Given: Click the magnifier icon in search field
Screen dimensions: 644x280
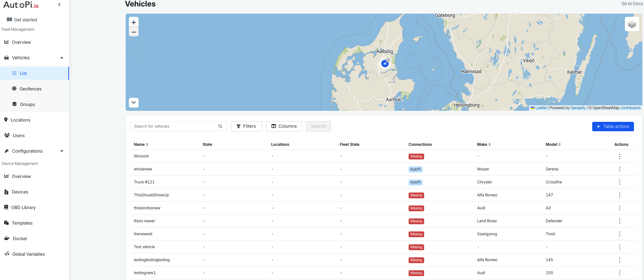Looking at the screenshot, I should pos(220,126).
